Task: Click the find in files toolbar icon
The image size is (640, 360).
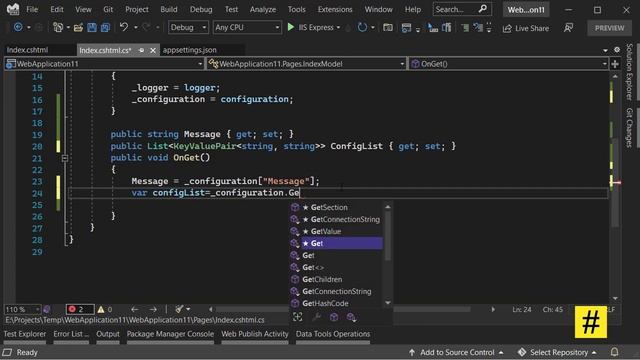Action: (388, 27)
